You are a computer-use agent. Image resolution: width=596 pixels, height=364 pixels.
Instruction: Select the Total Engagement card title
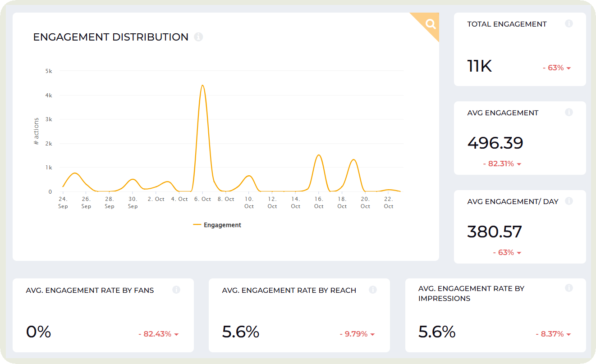pyautogui.click(x=507, y=24)
